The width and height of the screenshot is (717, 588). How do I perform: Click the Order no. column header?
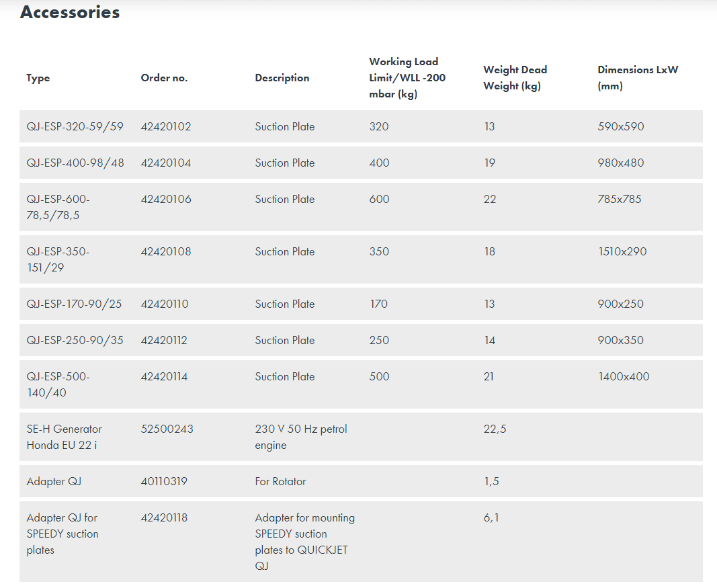[x=164, y=78]
